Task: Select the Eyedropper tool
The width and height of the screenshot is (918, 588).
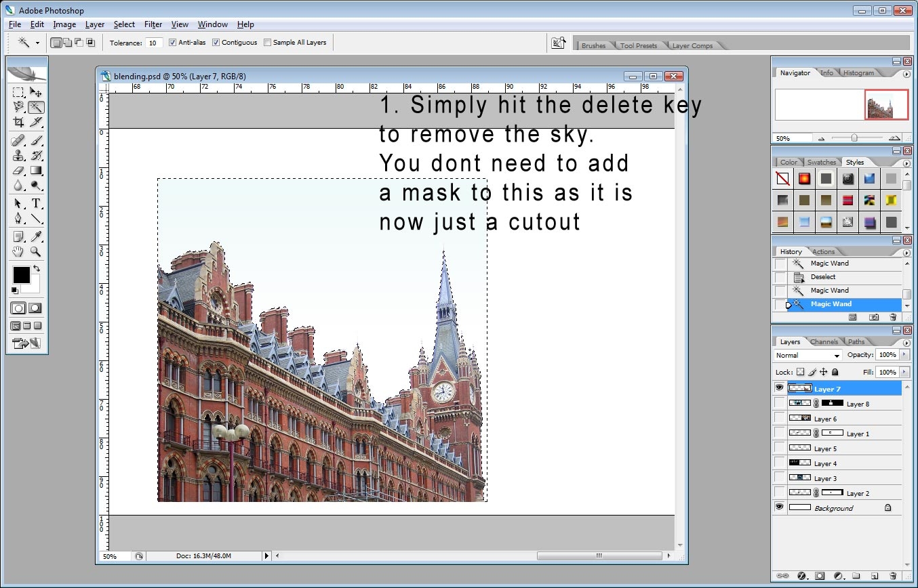Action: click(36, 237)
